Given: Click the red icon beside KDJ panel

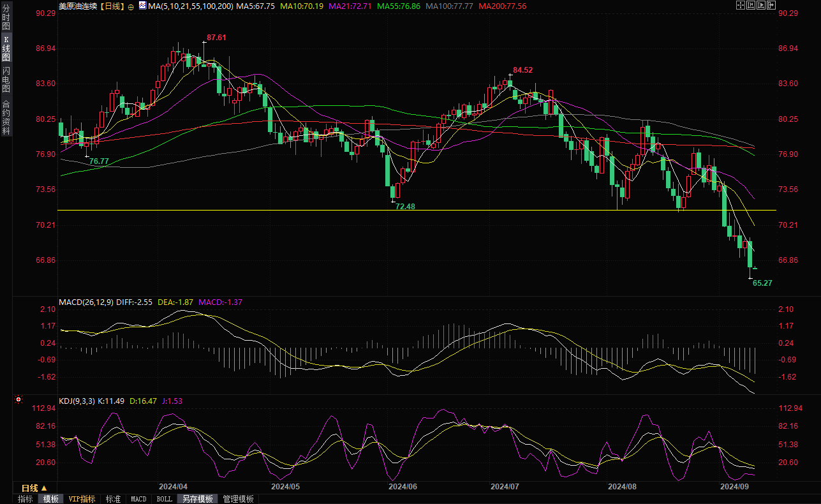Looking at the screenshot, I should click(x=18, y=401).
